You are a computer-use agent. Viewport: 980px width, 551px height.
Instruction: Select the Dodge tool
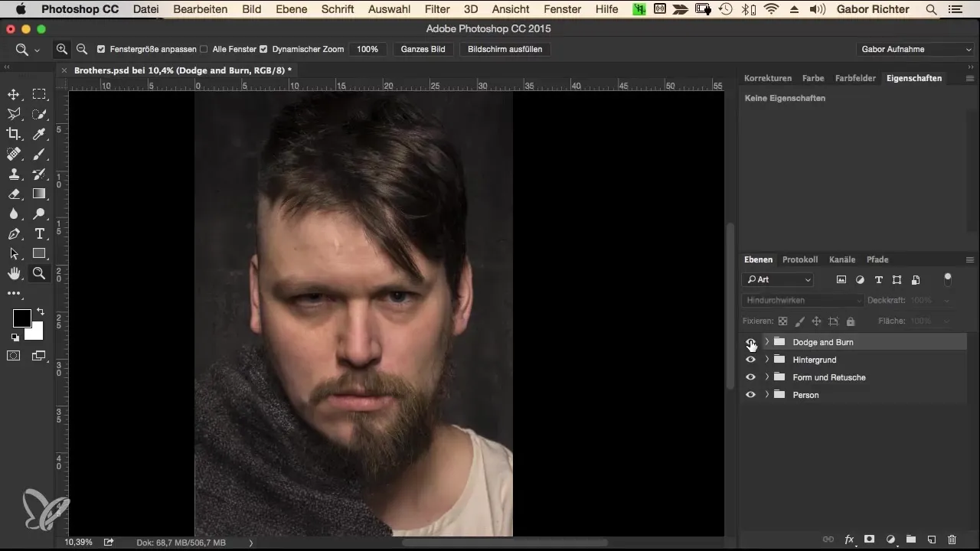(39, 214)
